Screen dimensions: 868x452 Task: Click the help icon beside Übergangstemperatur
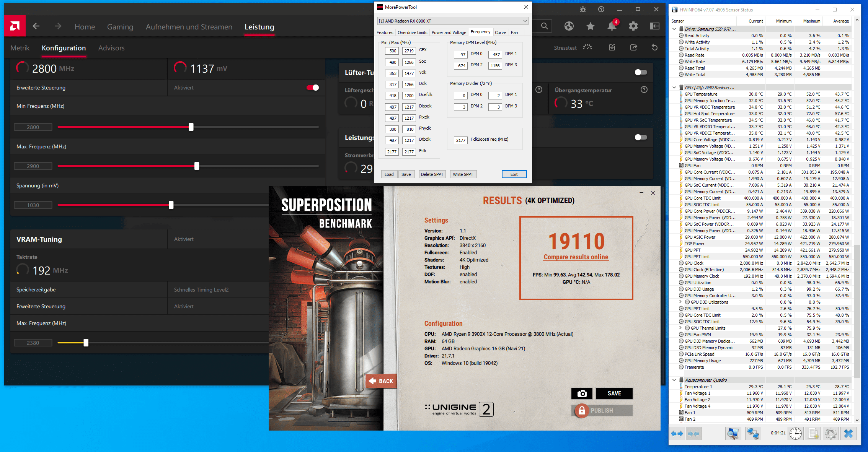click(644, 89)
